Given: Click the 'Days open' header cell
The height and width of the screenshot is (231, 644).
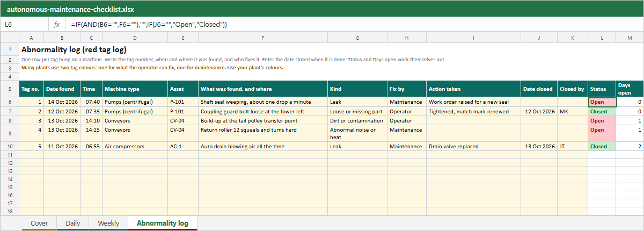Looking at the screenshot, I should (x=630, y=89).
